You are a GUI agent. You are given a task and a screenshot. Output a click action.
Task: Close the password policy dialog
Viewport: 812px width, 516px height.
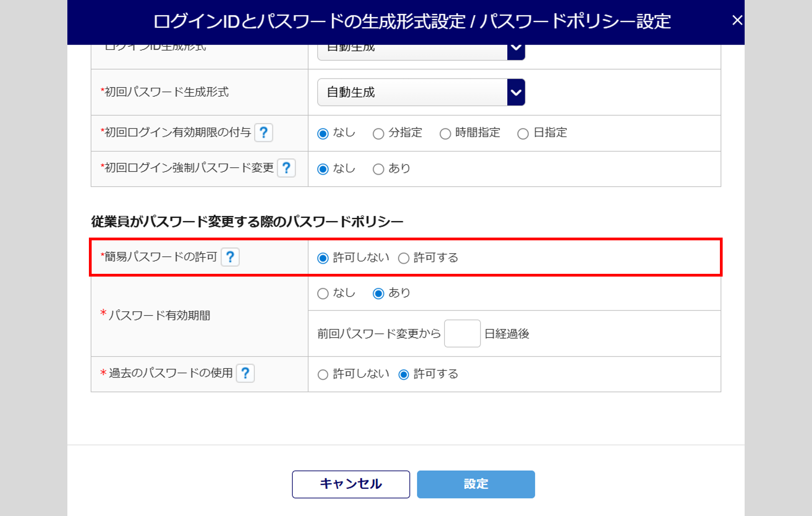pos(737,21)
